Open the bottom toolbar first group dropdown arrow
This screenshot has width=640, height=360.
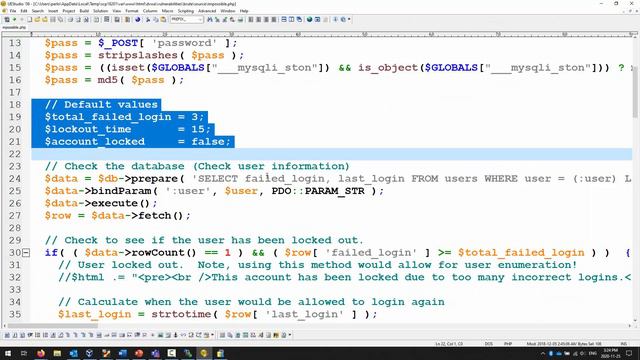[212, 335]
